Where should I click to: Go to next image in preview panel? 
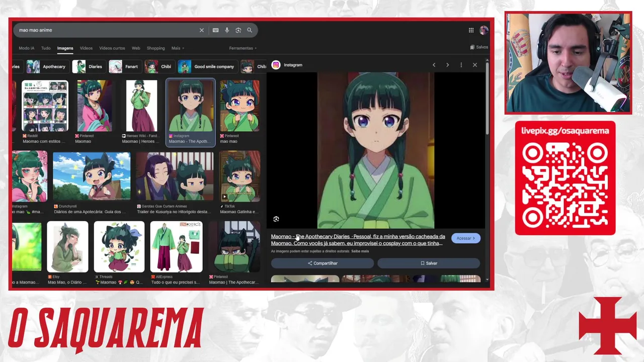click(x=447, y=65)
